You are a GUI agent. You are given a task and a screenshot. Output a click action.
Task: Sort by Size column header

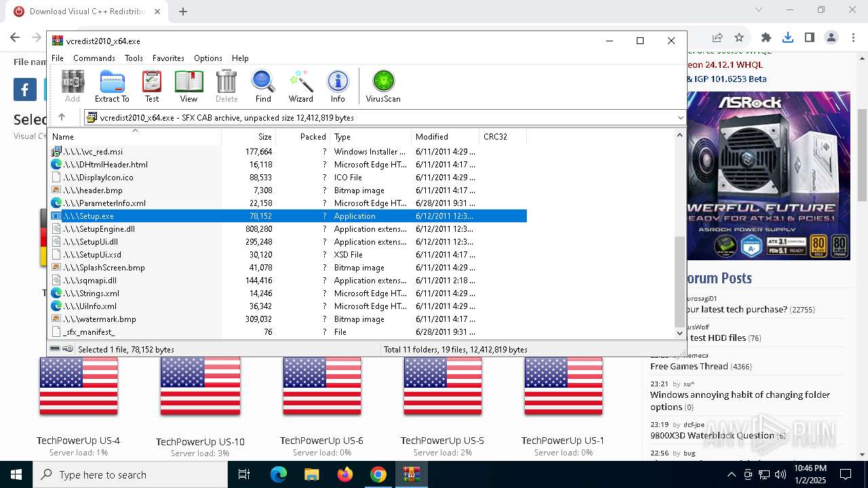click(248, 137)
